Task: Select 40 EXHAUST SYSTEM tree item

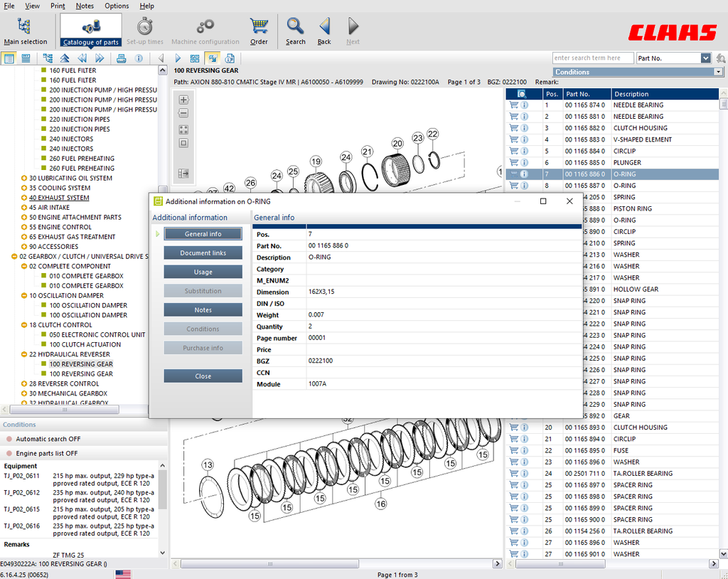Action: point(59,198)
